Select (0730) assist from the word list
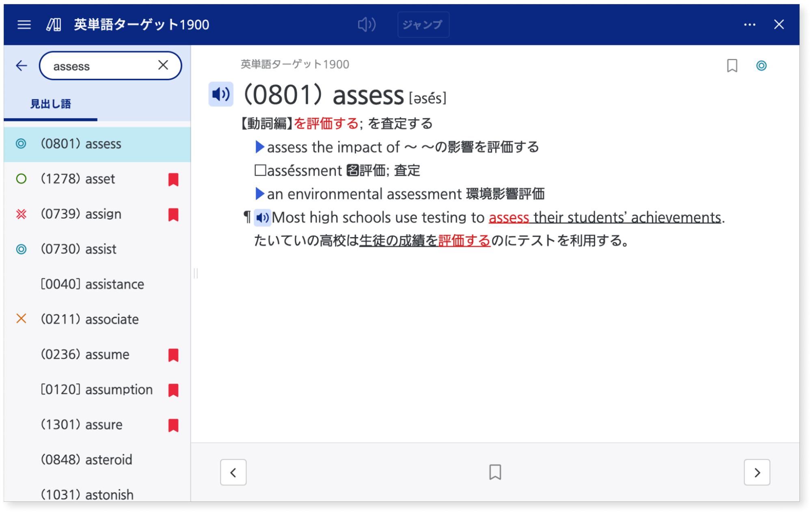This screenshot has width=812, height=514. (x=78, y=249)
